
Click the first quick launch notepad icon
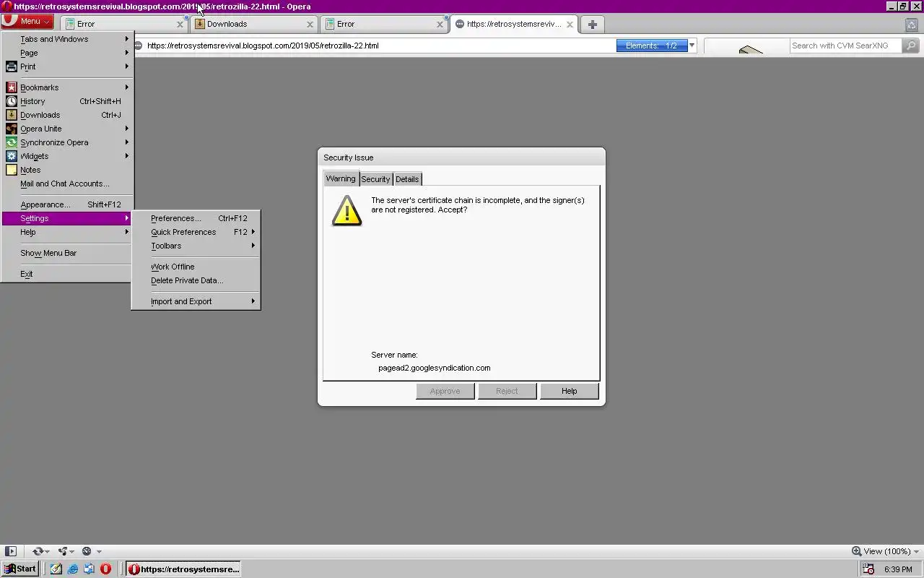pos(56,569)
